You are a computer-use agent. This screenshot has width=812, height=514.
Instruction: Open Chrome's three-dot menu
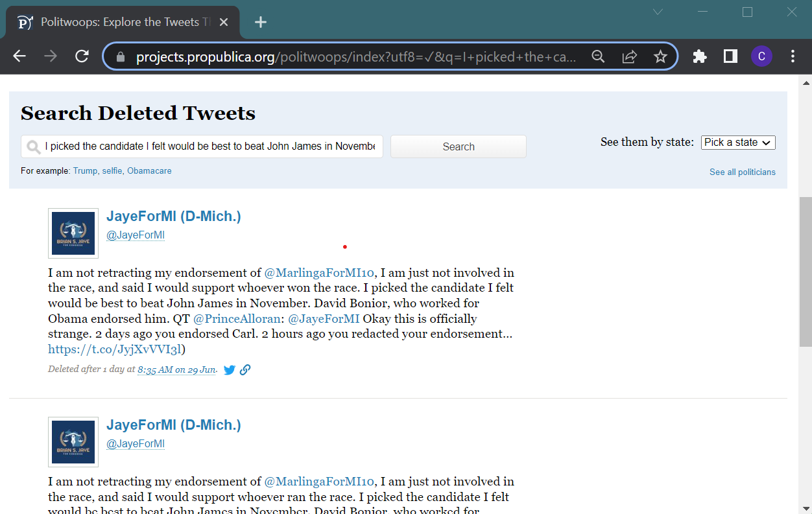[793, 56]
